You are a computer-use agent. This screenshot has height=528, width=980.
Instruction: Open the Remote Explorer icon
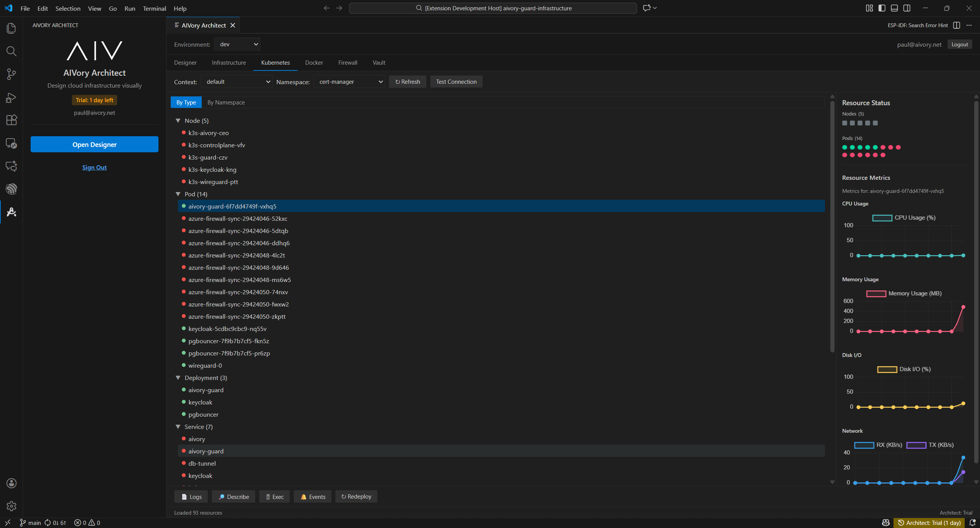coord(11,143)
